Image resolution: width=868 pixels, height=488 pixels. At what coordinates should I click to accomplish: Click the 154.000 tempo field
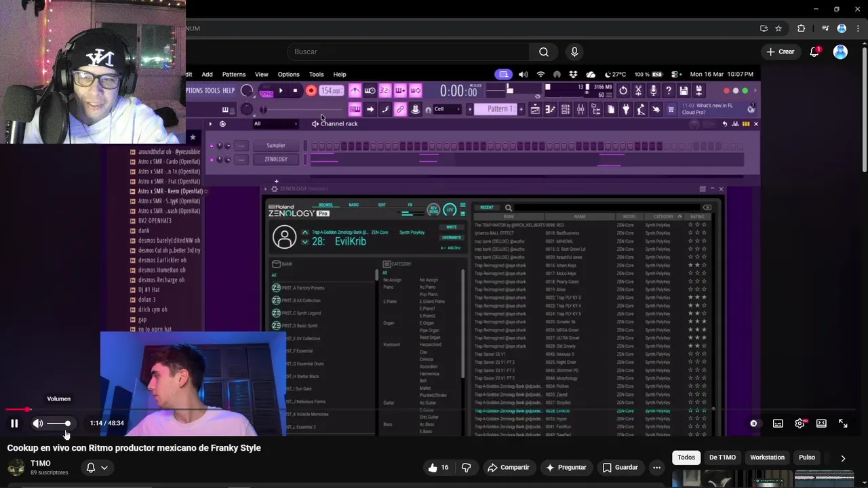coord(331,91)
